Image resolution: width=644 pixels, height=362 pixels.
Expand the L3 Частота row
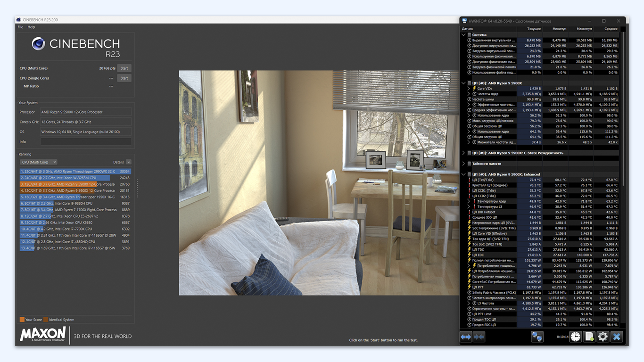tap(469, 304)
